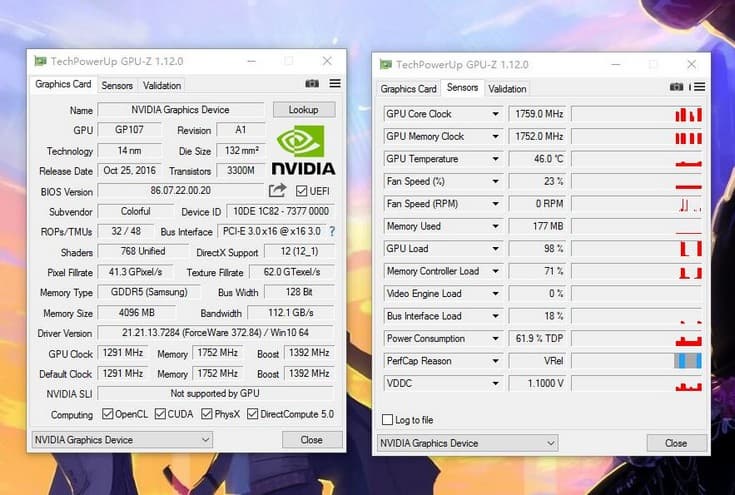
Task: Expand Bus Interface Load dropdown
Action: tap(495, 316)
